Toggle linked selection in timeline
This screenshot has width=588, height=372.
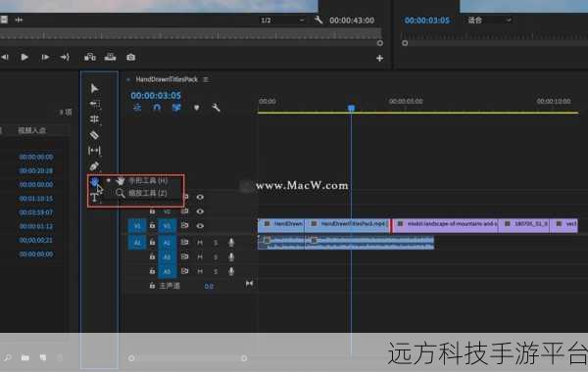pos(176,108)
